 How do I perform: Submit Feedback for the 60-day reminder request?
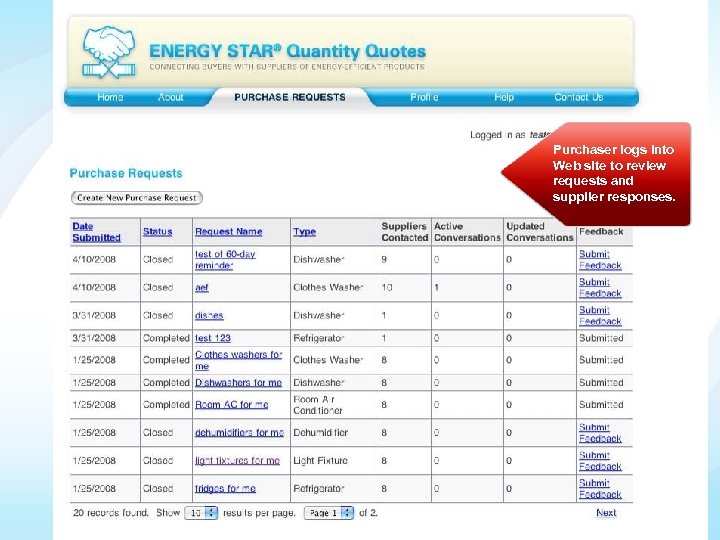(600, 260)
